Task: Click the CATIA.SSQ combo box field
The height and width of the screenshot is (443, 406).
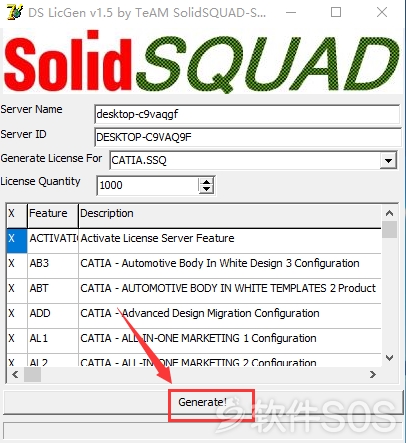Action: [245, 160]
